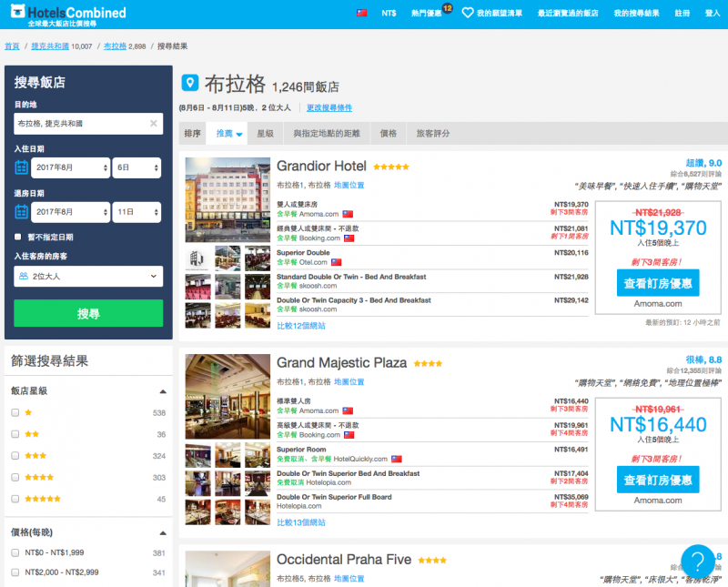
Task: Open check-out date calendar icon
Action: tap(21, 212)
